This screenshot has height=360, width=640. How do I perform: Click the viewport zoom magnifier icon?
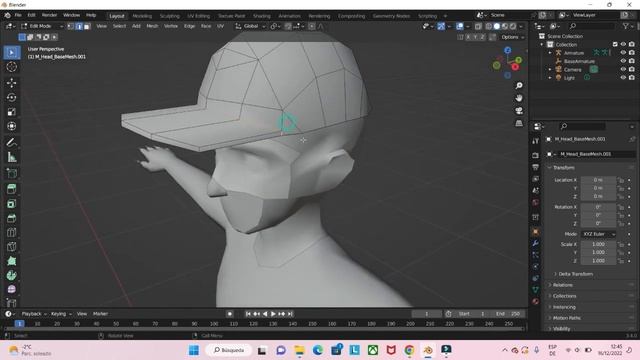click(x=519, y=86)
